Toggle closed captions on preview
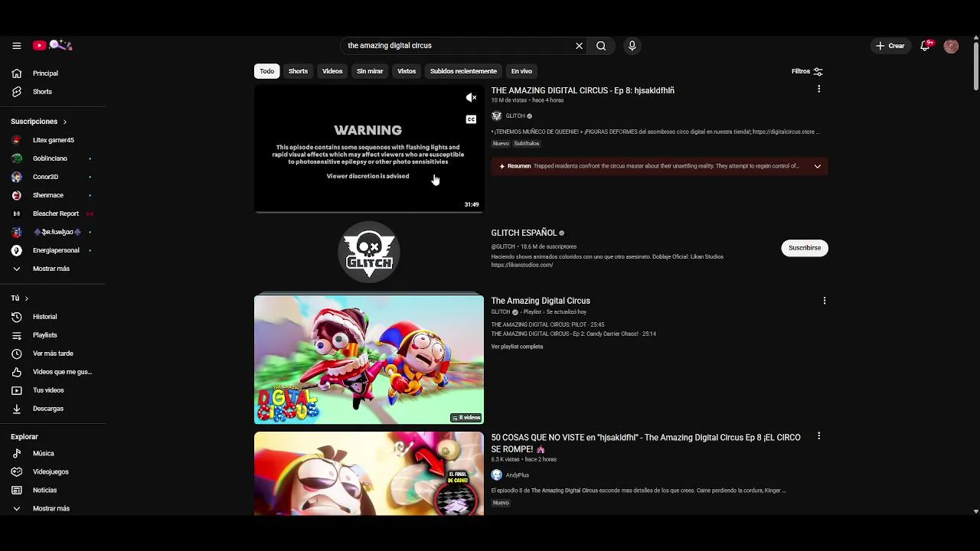 click(471, 119)
